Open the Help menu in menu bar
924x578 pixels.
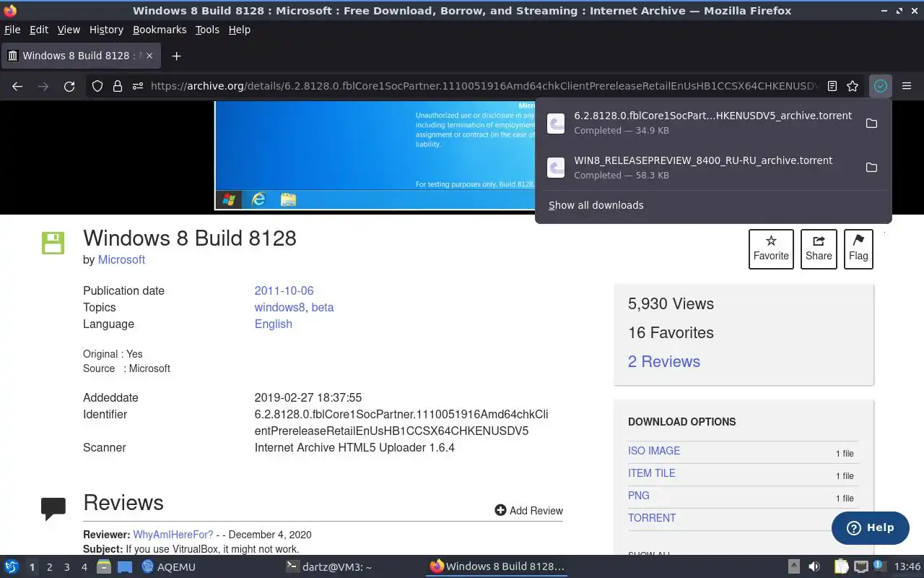tap(239, 30)
